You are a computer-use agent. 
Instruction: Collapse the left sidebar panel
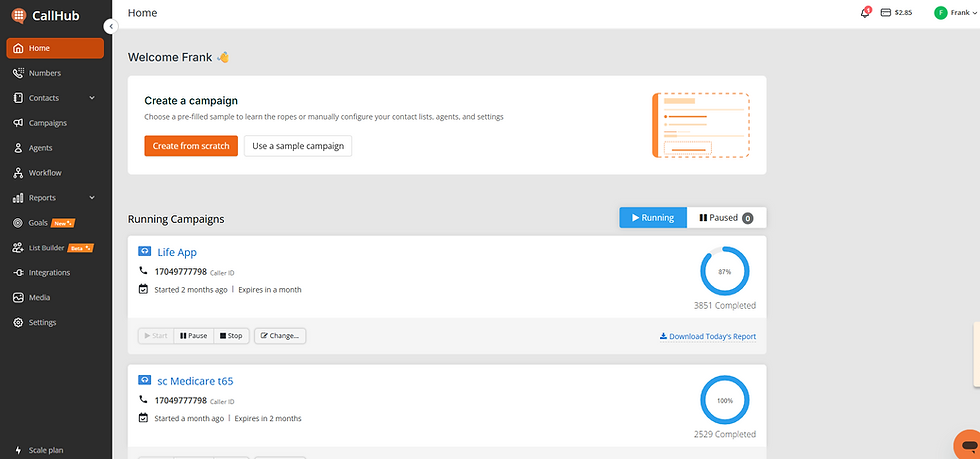[x=111, y=26]
